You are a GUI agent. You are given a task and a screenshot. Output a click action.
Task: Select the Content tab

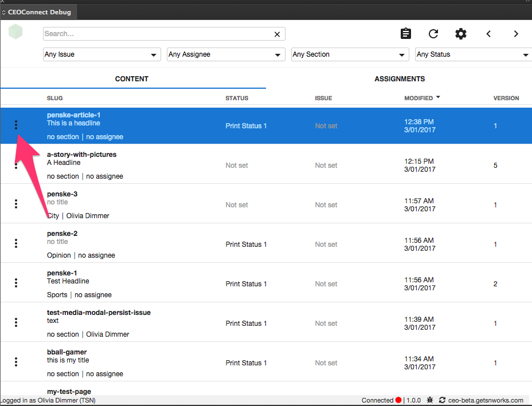(132, 79)
